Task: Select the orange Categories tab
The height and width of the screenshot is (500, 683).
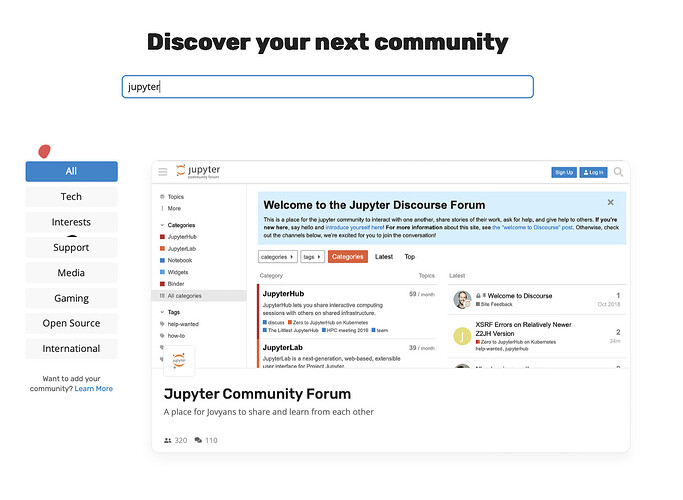Action: [348, 257]
